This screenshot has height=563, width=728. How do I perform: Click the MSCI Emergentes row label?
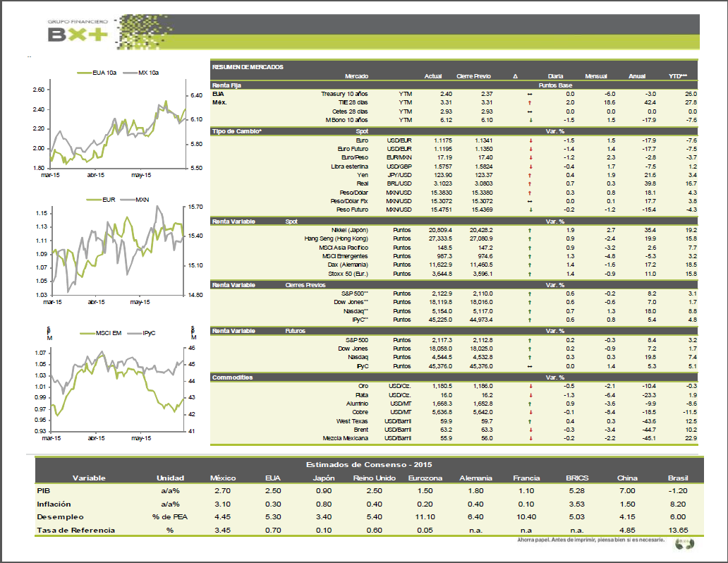[x=345, y=256]
